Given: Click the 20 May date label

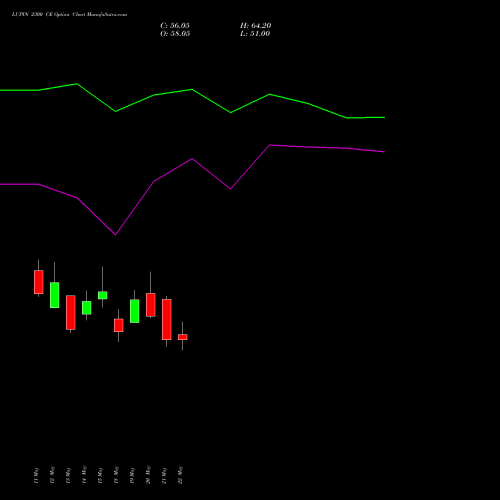Looking at the screenshot, I should (148, 475).
